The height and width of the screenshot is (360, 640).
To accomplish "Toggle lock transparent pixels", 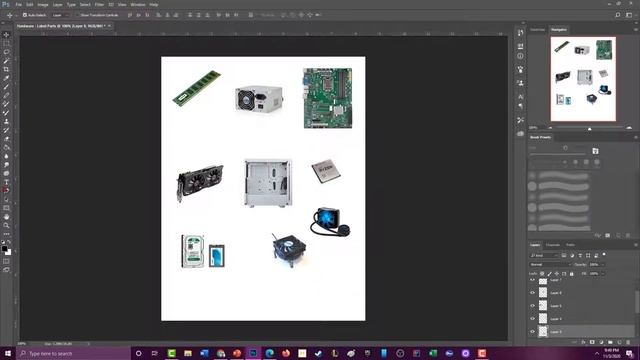I will coord(542,273).
